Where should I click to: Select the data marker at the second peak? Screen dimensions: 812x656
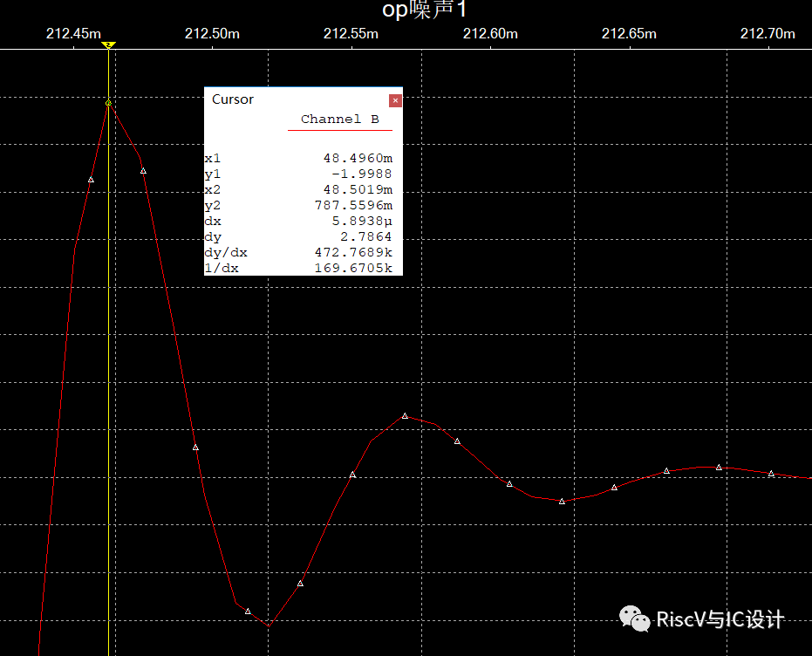pos(405,416)
